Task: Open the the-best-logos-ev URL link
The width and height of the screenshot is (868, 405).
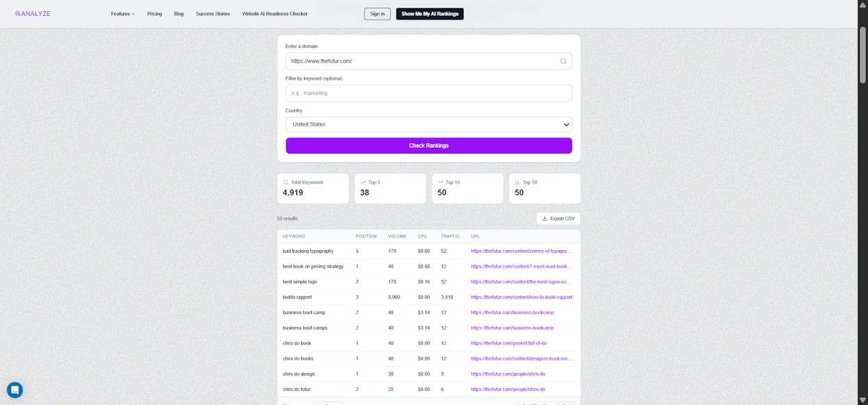Action: pyautogui.click(x=522, y=281)
